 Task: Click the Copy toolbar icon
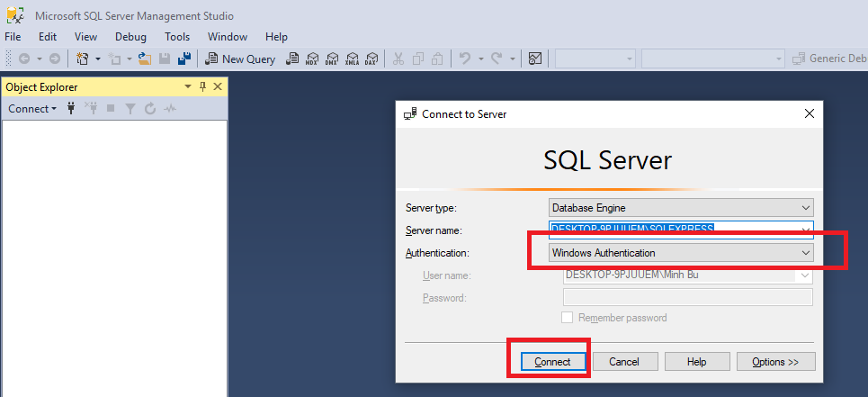coord(418,59)
